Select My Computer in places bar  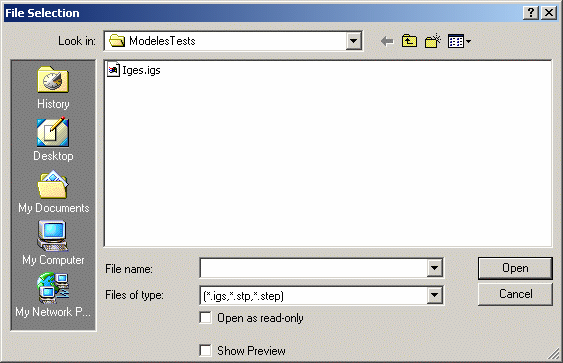point(53,243)
